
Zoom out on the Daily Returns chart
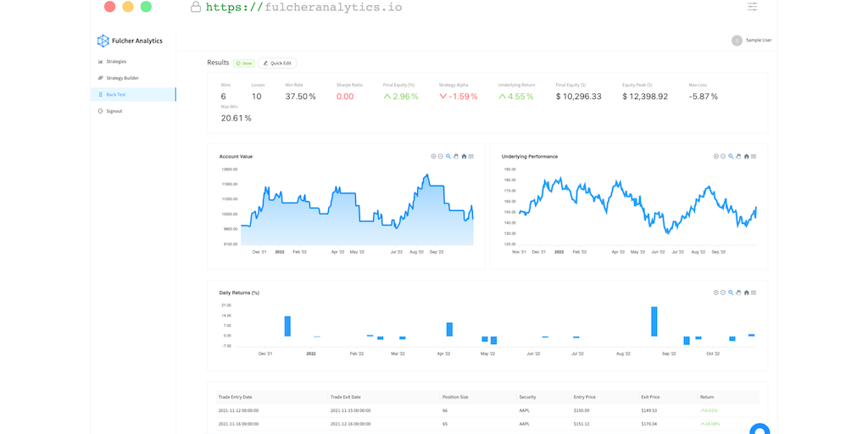pos(723,292)
